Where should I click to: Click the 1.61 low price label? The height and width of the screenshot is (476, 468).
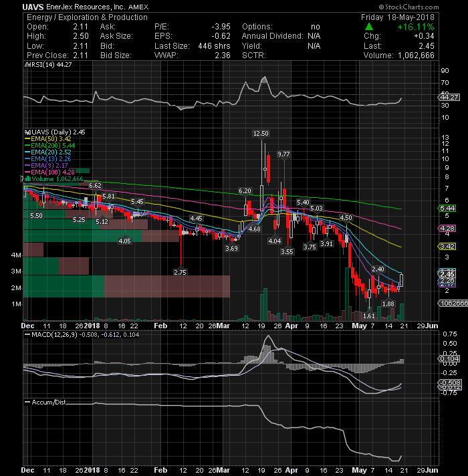coord(369,316)
